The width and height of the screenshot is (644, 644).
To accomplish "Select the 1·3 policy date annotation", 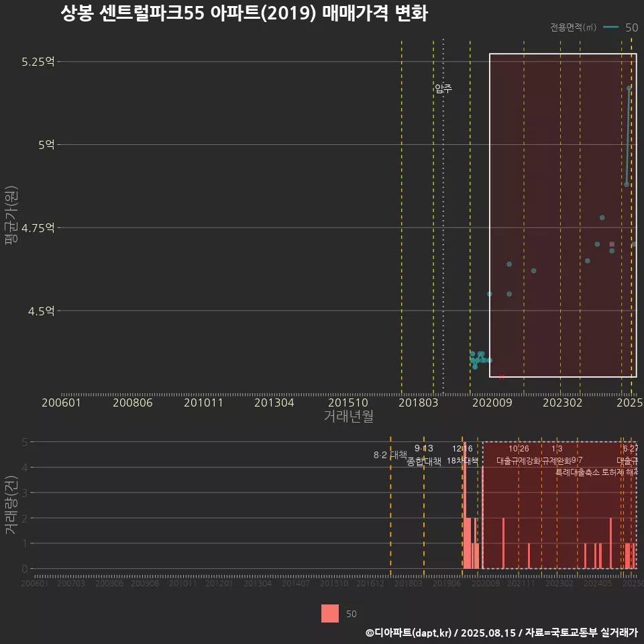I will (x=557, y=449).
